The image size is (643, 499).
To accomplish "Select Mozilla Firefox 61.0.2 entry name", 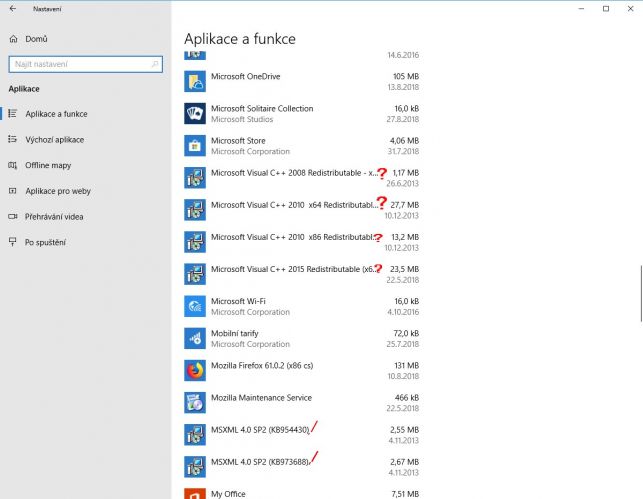I will pos(262,365).
